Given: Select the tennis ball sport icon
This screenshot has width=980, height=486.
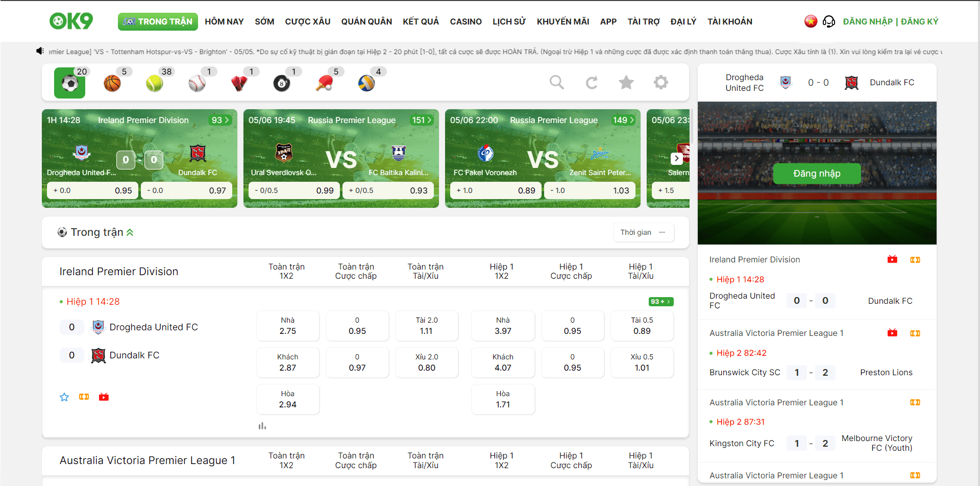Looking at the screenshot, I should [154, 83].
